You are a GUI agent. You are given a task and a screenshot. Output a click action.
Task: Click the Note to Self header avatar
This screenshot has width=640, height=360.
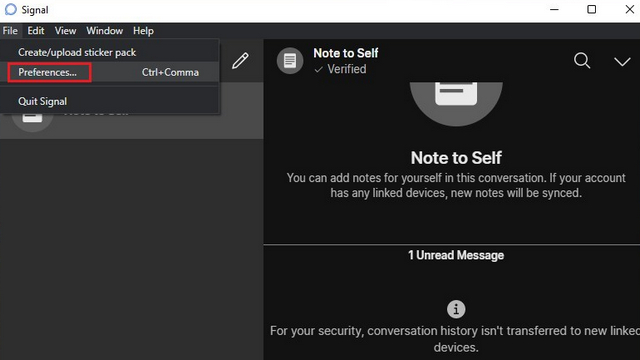click(x=290, y=61)
